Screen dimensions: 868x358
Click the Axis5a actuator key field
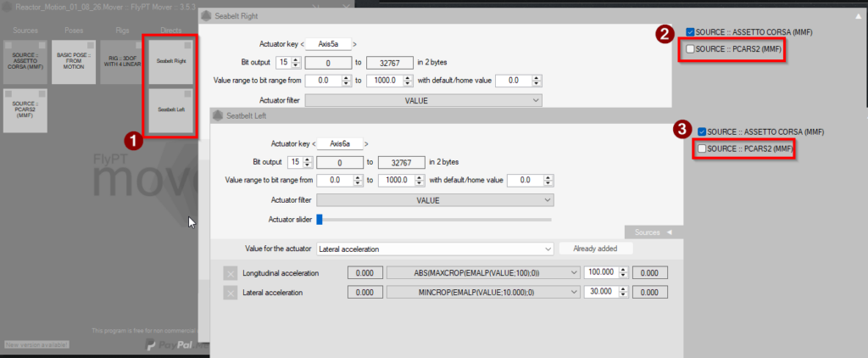[x=328, y=44]
